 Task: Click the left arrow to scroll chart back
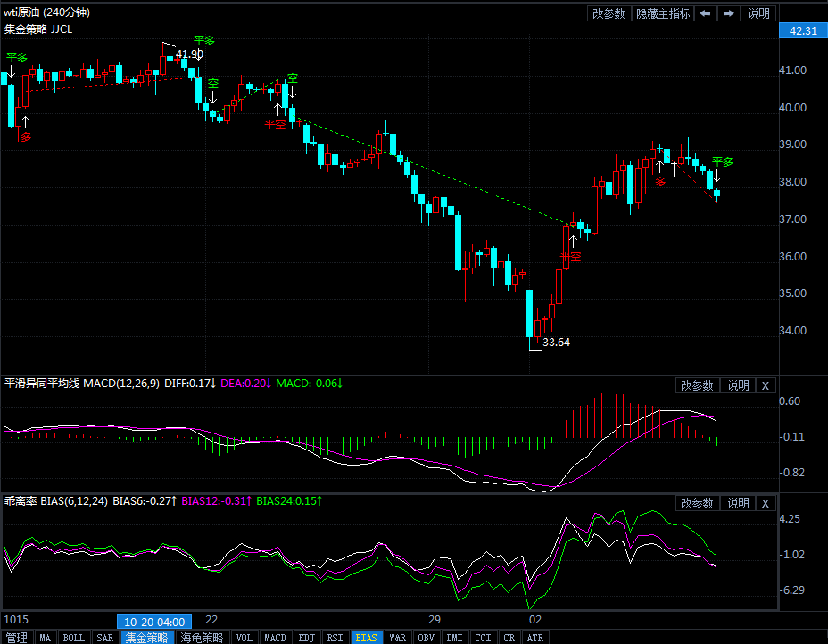pos(706,13)
